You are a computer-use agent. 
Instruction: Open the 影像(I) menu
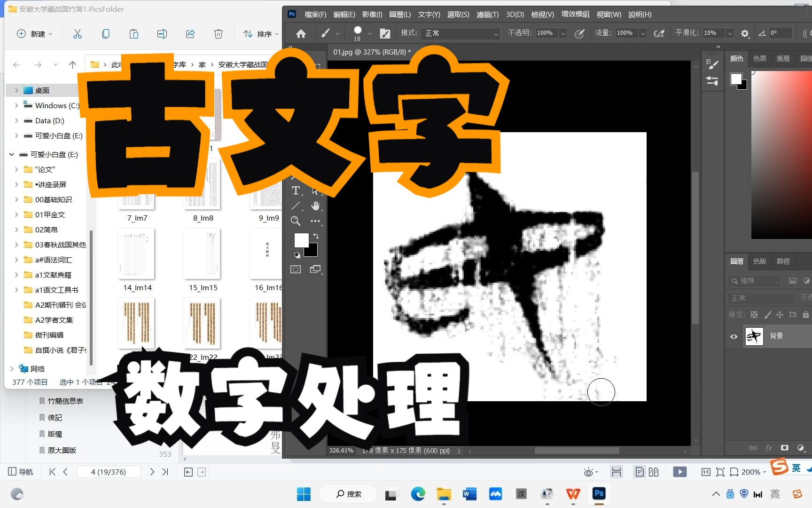coord(372,15)
